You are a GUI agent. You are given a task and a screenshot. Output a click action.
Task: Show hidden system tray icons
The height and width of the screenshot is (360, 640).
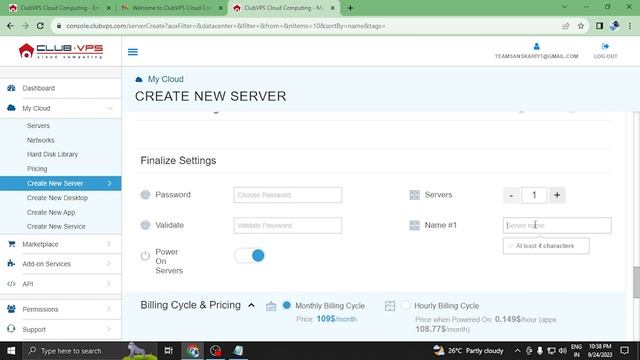point(517,351)
